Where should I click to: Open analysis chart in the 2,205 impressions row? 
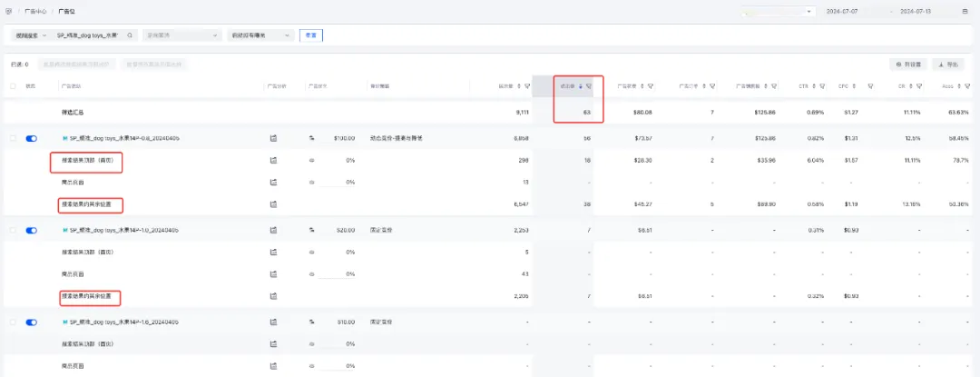point(273,296)
